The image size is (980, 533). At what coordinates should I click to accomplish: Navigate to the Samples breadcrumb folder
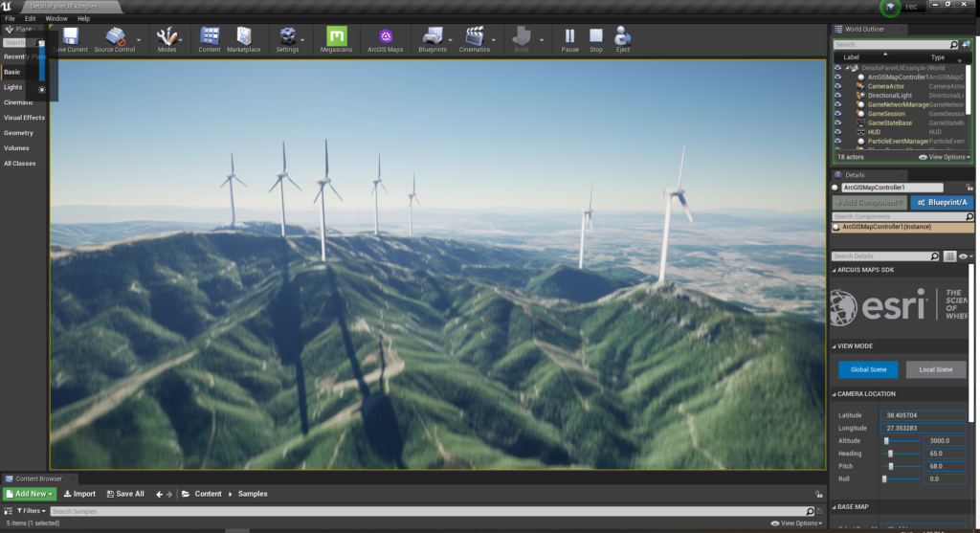pyautogui.click(x=253, y=494)
